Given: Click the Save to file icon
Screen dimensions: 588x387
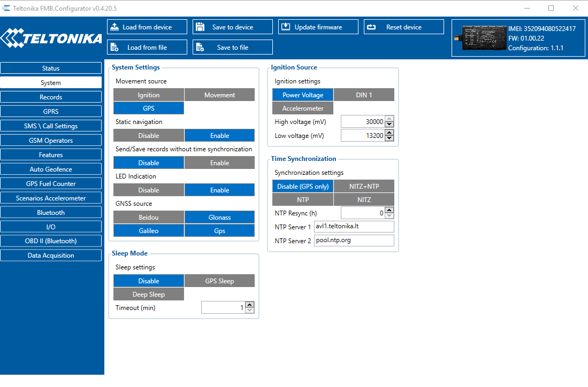Looking at the screenshot, I should (200, 48).
